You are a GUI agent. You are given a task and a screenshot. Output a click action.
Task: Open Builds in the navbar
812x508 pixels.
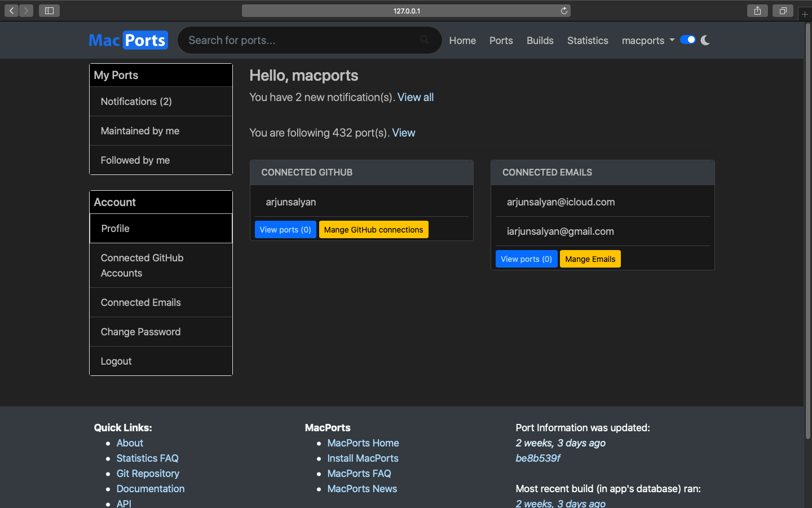click(x=540, y=41)
